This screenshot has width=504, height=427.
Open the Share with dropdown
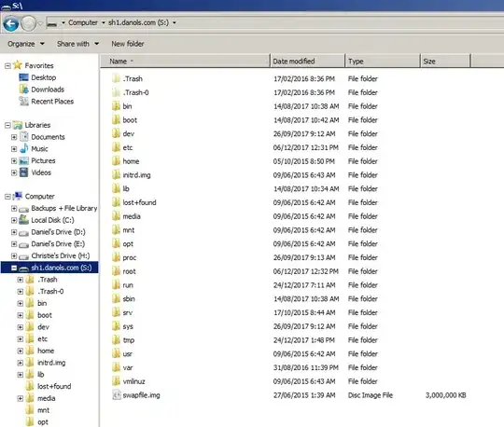point(77,44)
